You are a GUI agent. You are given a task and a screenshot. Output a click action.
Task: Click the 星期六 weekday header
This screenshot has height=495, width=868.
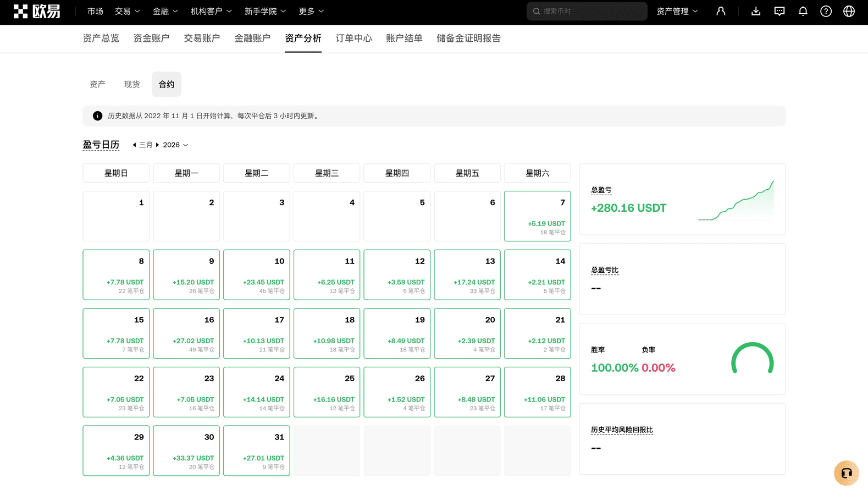coord(537,173)
